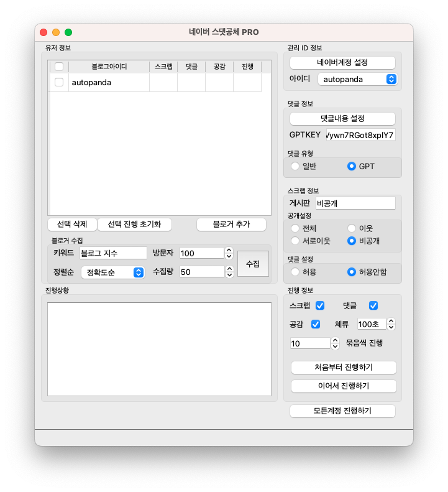Decrease the batch count with down arrow
448x492 pixels.
pos(335,346)
